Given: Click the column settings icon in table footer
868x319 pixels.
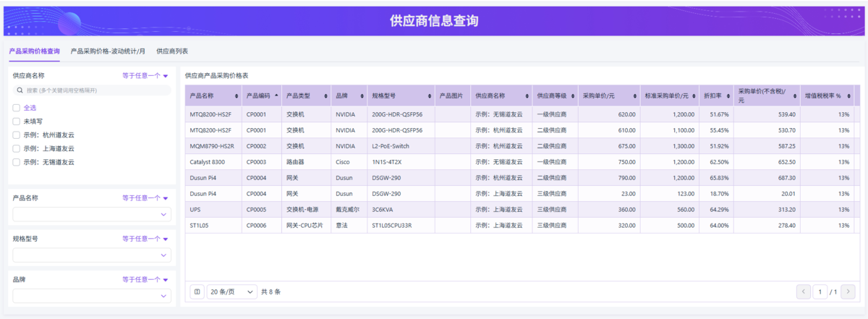Looking at the screenshot, I should (196, 292).
